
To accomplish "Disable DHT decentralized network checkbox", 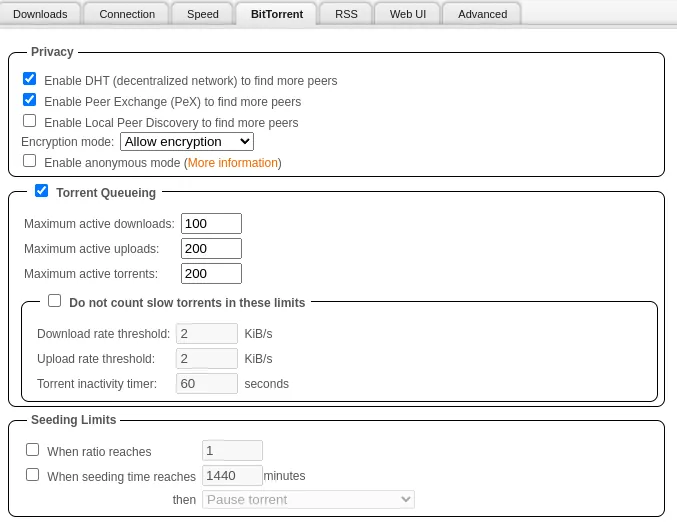I will (x=30, y=79).
